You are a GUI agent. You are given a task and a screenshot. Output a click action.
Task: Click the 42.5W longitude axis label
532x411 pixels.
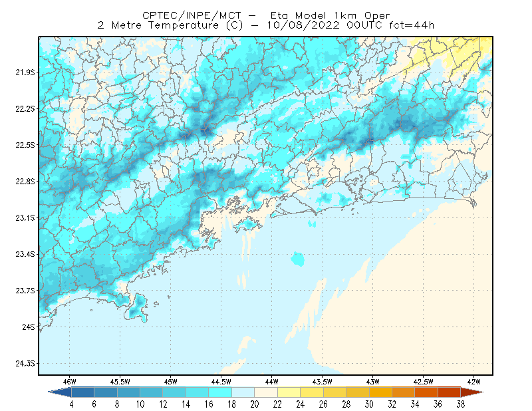[x=423, y=382]
